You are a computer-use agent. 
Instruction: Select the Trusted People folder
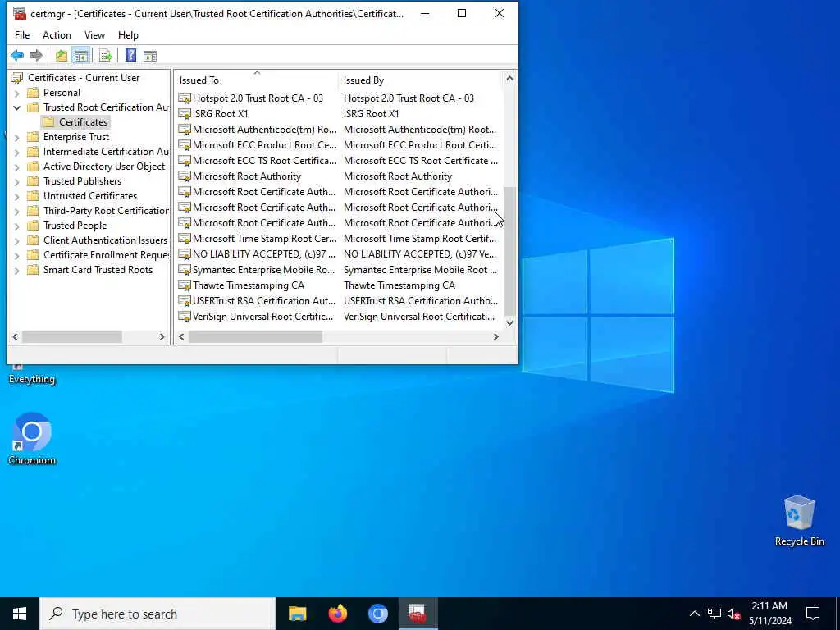coord(75,226)
